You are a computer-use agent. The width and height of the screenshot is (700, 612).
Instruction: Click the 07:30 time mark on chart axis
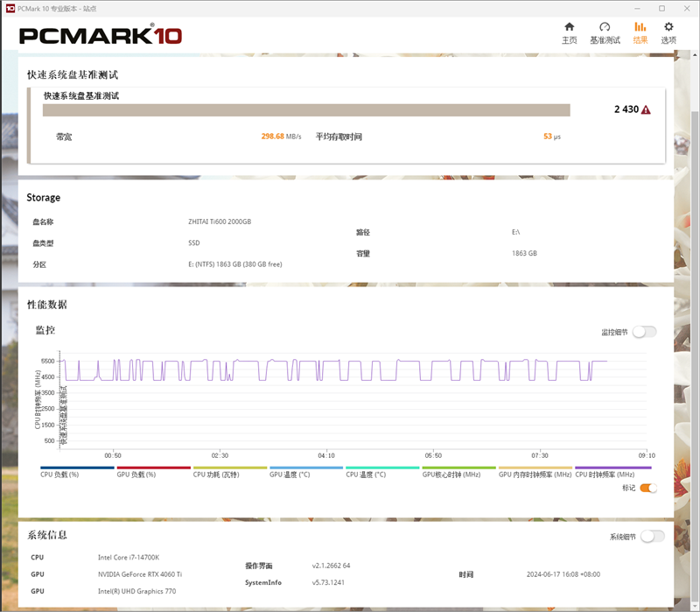(540, 455)
